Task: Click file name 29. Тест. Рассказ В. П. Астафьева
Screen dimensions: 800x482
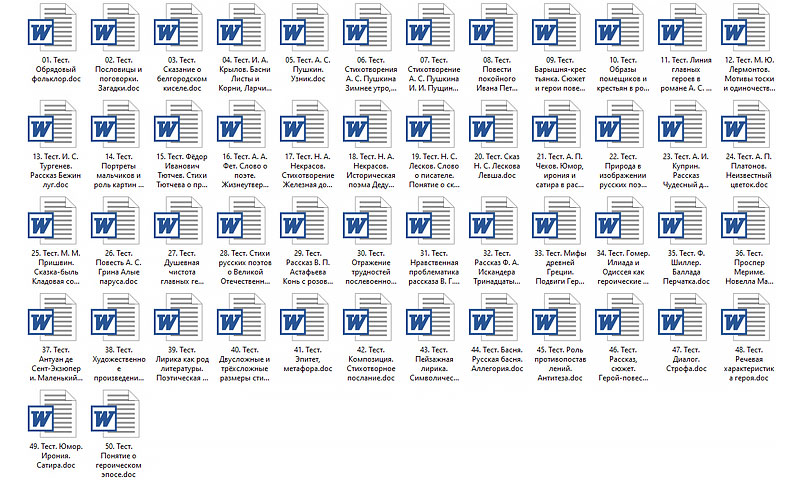Action: pos(308,267)
